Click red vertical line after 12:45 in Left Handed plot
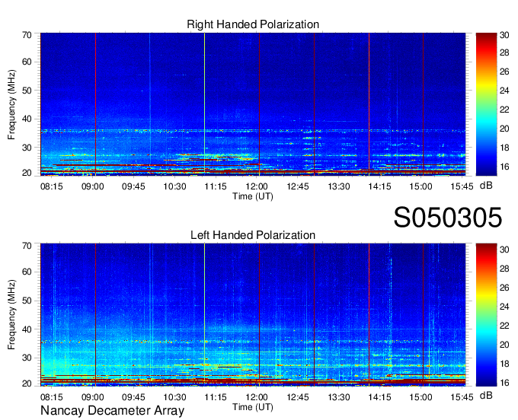Screen dimensions: 518x420 pos(314,315)
